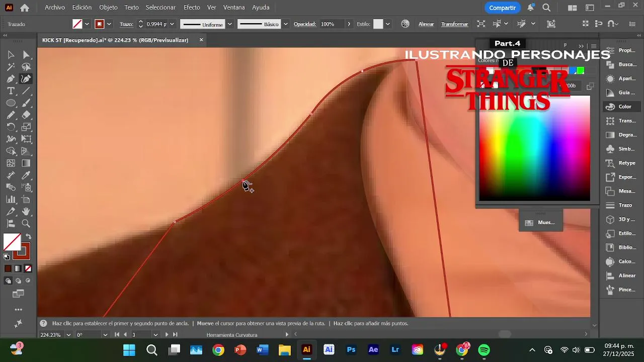Open the Símbolos panel
The height and width of the screenshot is (362, 644).
(621, 149)
